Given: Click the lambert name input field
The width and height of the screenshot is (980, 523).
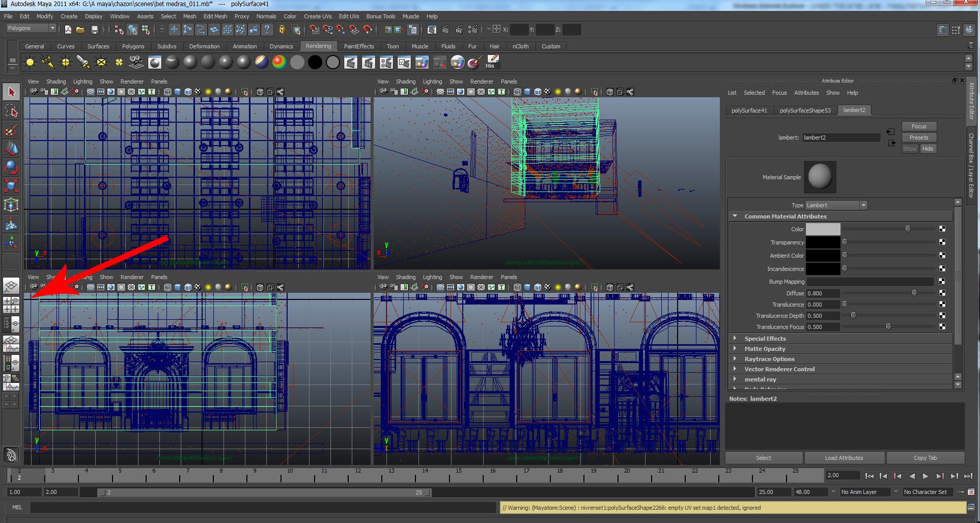Looking at the screenshot, I should (x=841, y=137).
